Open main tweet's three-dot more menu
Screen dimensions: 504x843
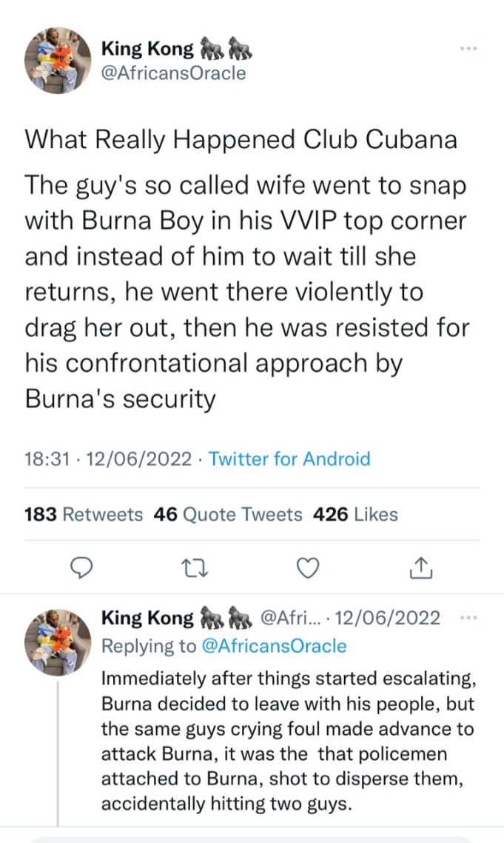click(x=468, y=48)
